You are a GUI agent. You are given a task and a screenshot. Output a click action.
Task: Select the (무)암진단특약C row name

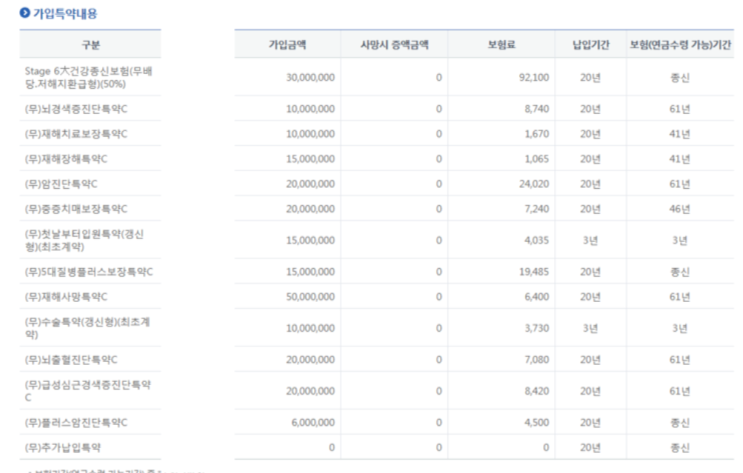[61, 184]
